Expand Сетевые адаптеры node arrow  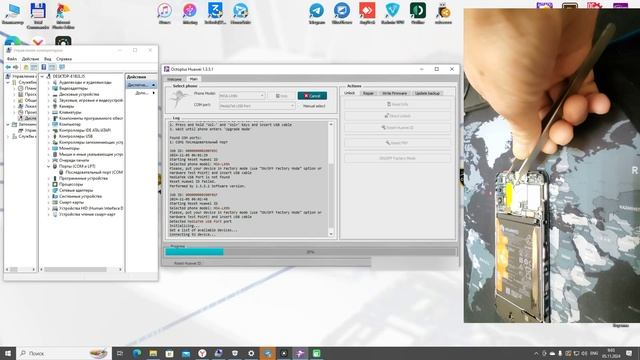pyautogui.click(x=49, y=190)
